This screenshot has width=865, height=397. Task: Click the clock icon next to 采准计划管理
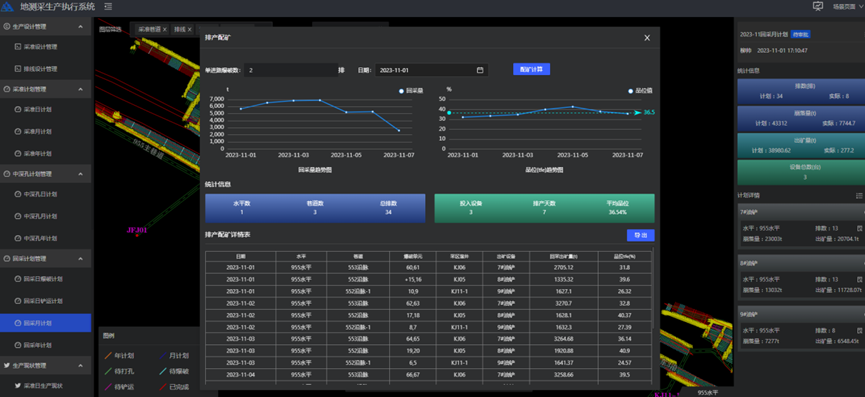(x=7, y=89)
